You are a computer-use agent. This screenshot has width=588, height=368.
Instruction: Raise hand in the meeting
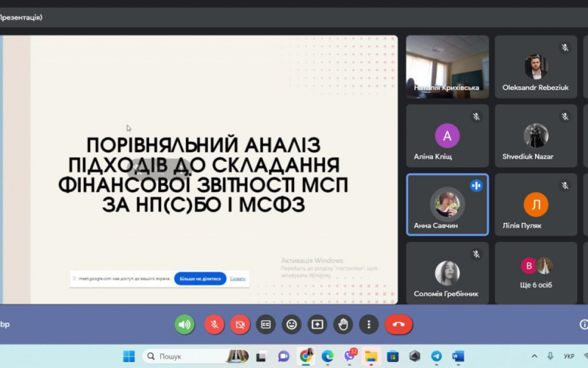click(x=343, y=324)
